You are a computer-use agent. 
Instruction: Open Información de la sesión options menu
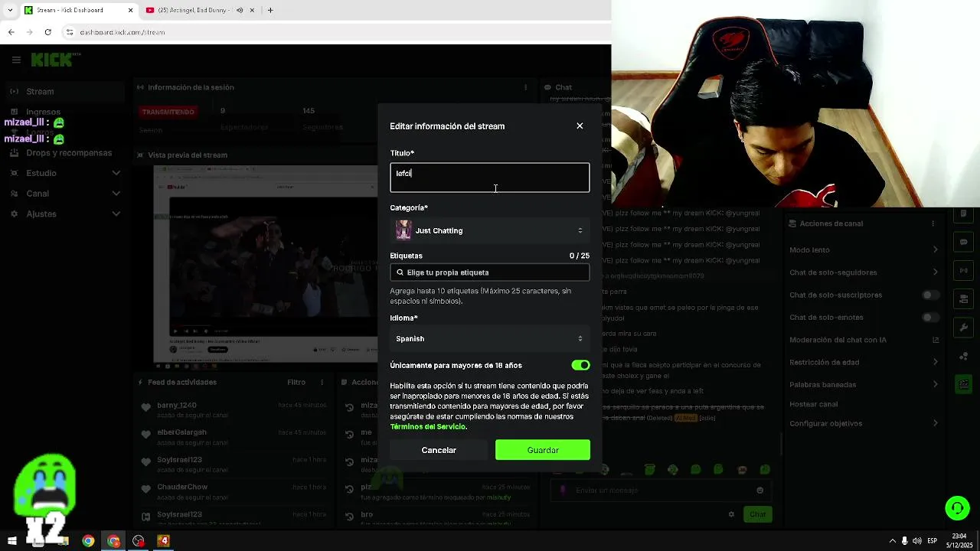tap(525, 87)
